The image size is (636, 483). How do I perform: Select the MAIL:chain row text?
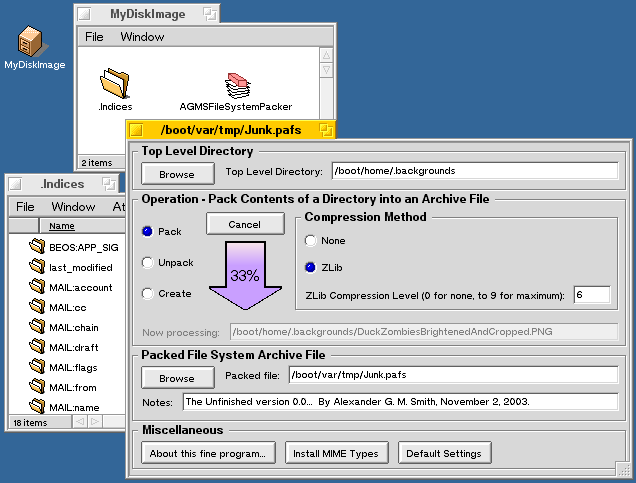[74, 327]
